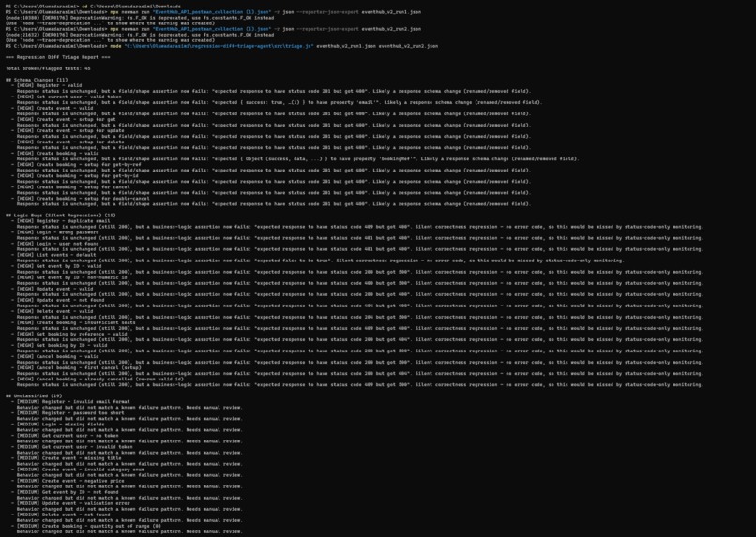Click the 'Total broken/flagged tests: 45' line

point(48,68)
